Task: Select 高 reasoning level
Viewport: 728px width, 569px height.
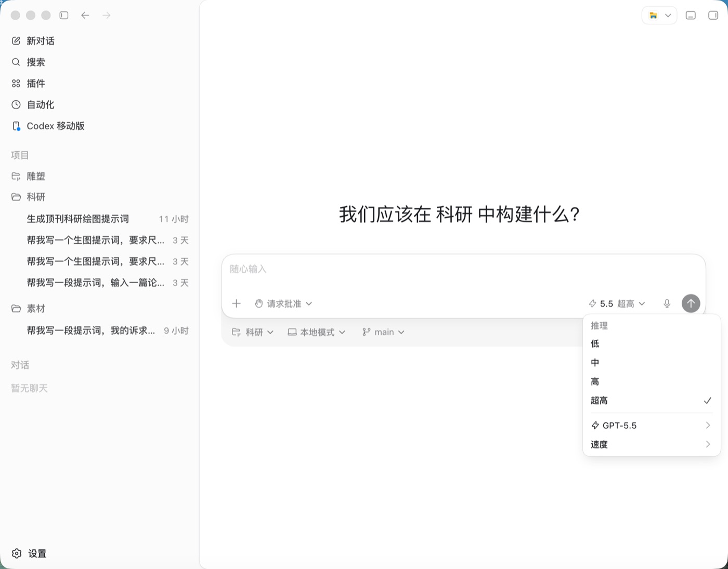Action: click(652, 381)
